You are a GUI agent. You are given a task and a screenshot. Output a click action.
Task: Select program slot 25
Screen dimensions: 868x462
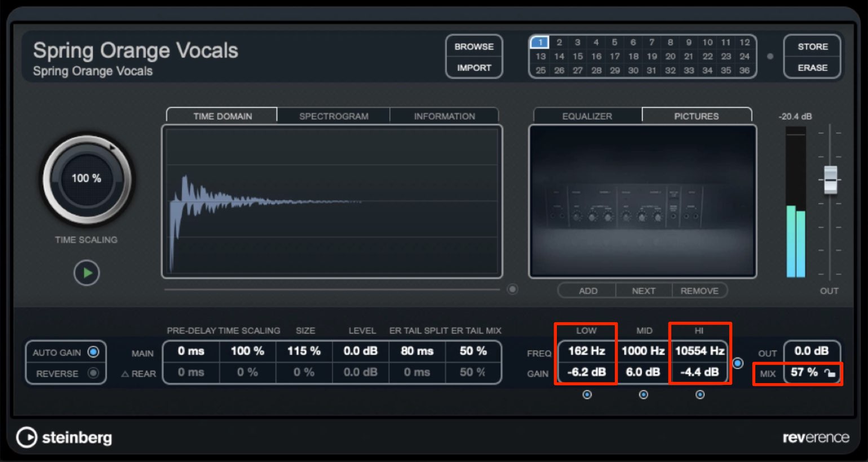(x=541, y=70)
